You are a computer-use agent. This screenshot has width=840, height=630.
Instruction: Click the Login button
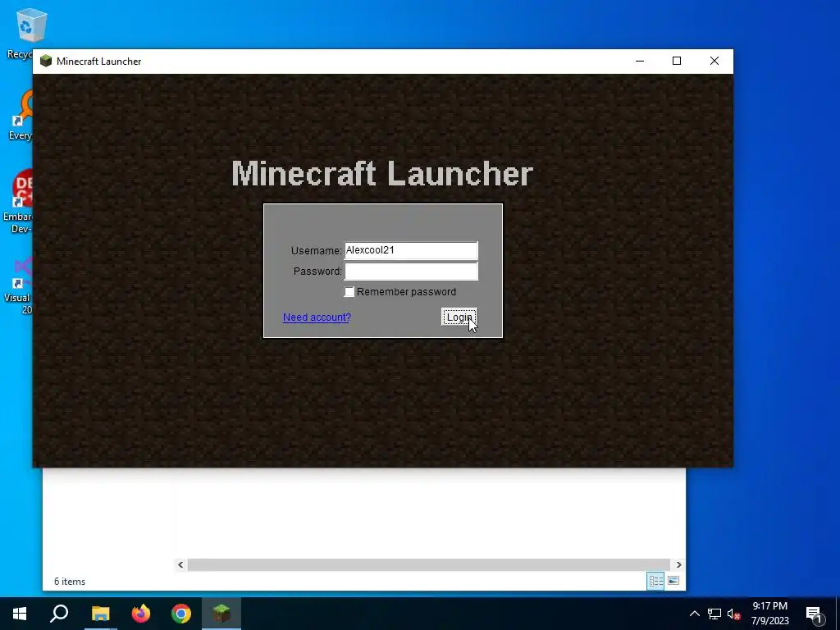click(x=459, y=317)
